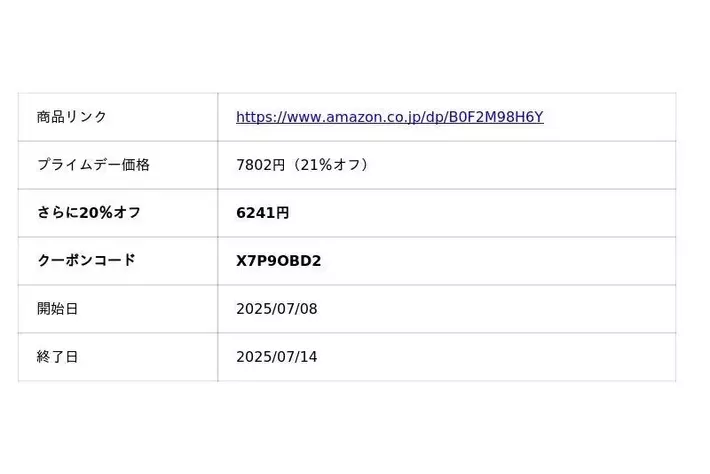Screen dimensions: 710x474
Task: Click the bold 6241円 discounted price
Action: [262, 213]
